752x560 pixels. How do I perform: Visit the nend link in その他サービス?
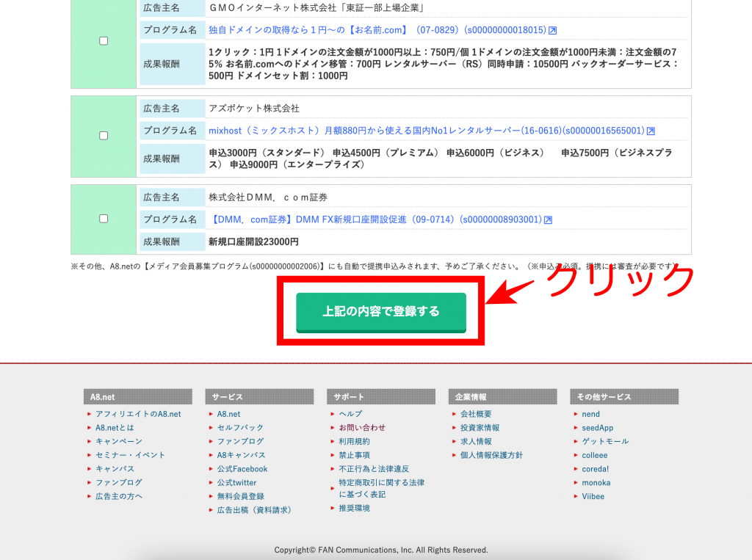590,414
